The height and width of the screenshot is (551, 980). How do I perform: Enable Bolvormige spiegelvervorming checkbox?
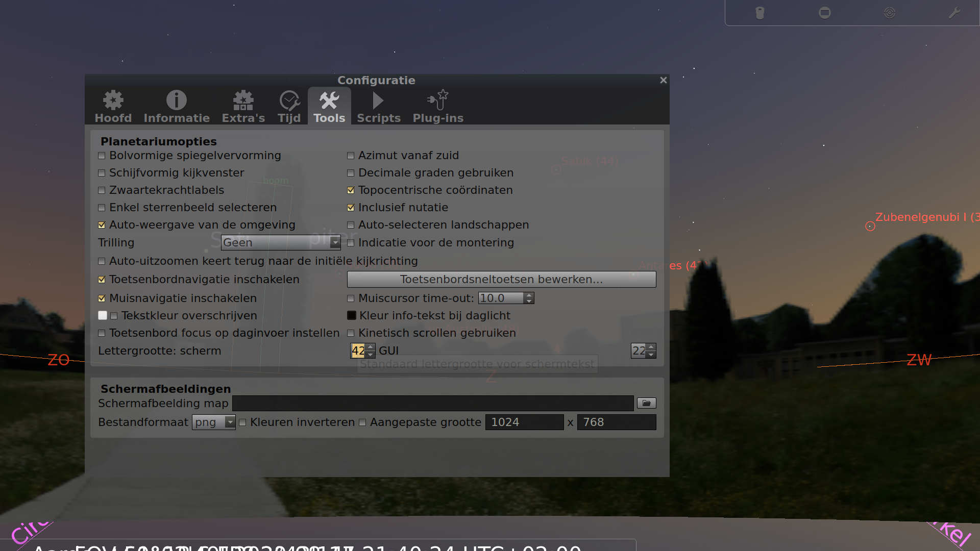coord(102,156)
